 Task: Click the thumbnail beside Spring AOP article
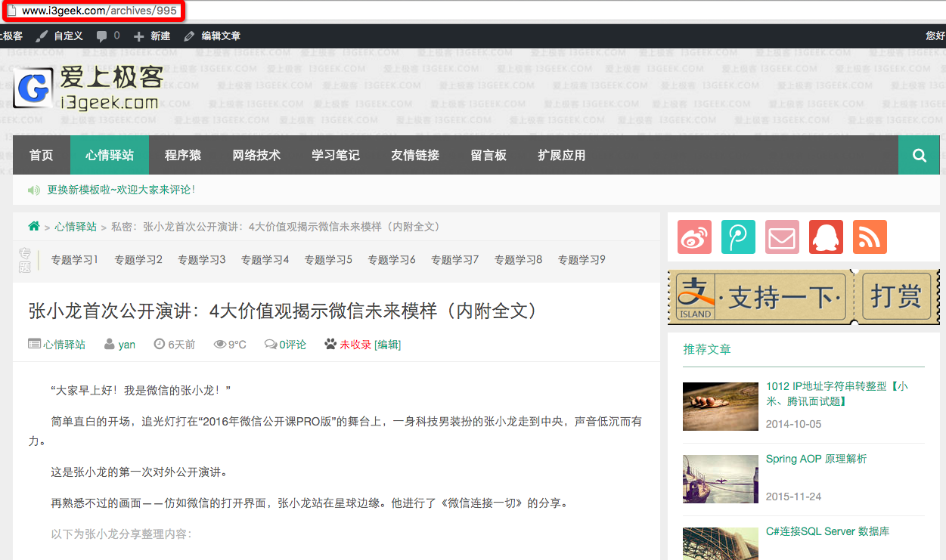tap(721, 479)
